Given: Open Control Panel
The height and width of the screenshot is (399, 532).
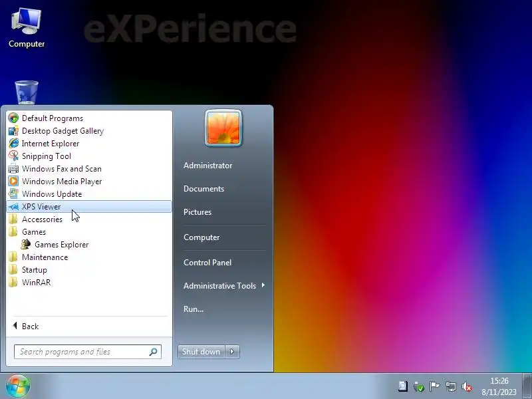Looking at the screenshot, I should (x=207, y=263).
